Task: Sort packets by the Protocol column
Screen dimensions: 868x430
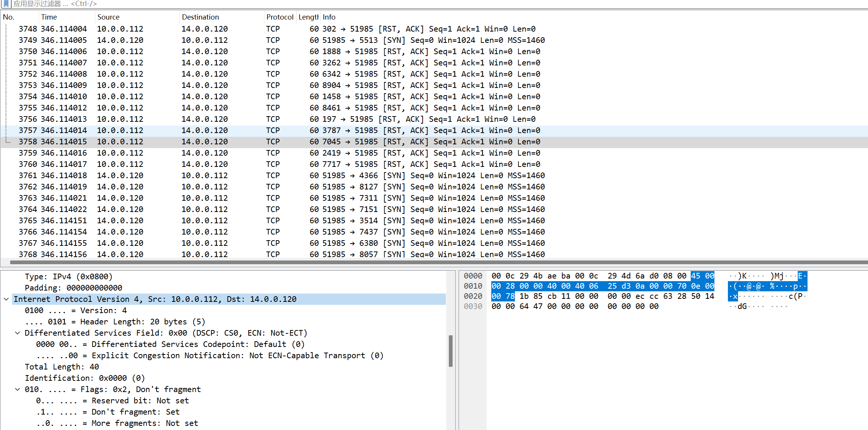Action: (x=279, y=17)
